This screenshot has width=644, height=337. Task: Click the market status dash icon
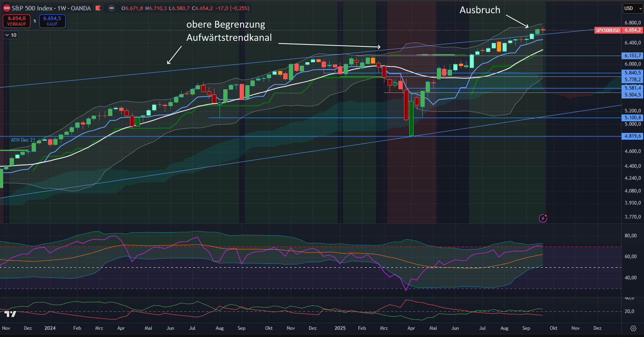[x=112, y=8]
